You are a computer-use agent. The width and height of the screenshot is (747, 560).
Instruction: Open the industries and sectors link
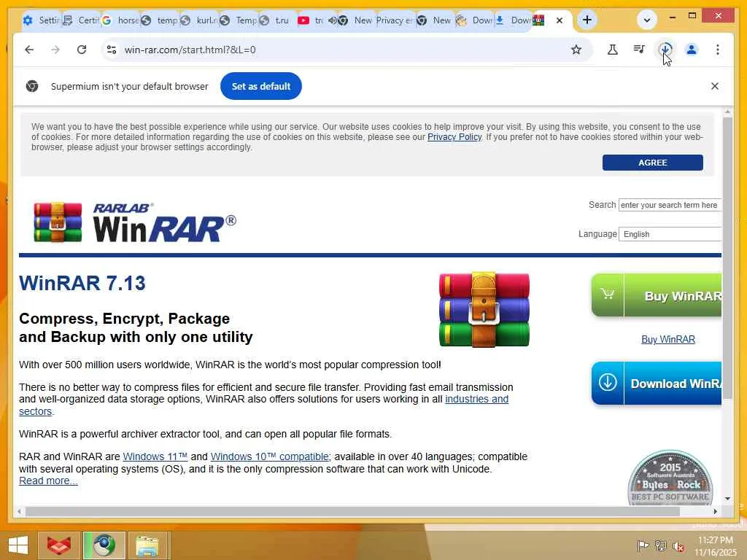click(x=476, y=399)
